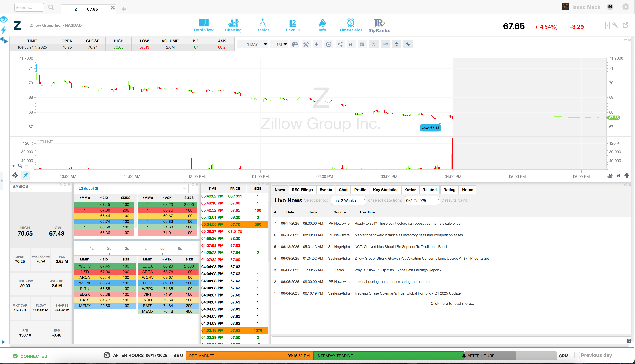Screen dimensions: 635x364
Task: Open the 06/17/2025 date picker dropdown
Action: (422, 201)
